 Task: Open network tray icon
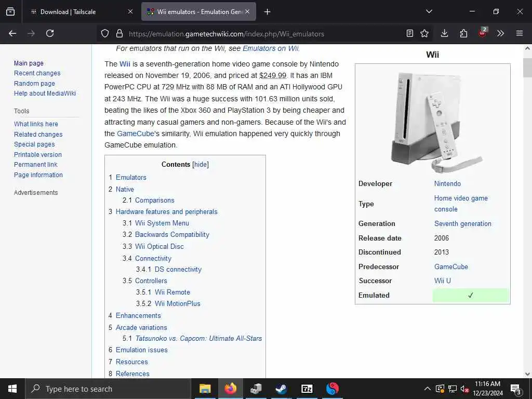(453, 389)
